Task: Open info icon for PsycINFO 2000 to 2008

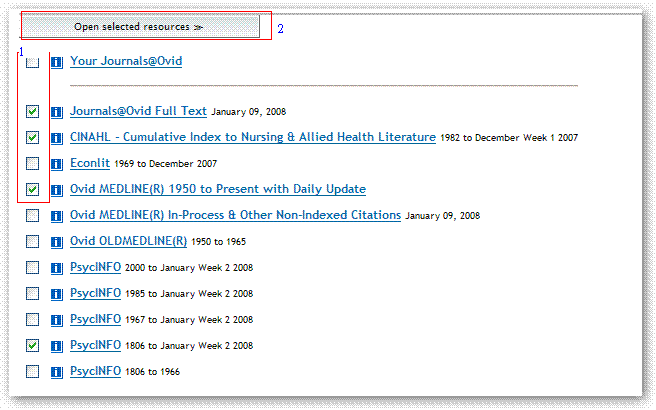Action: pyautogui.click(x=57, y=268)
